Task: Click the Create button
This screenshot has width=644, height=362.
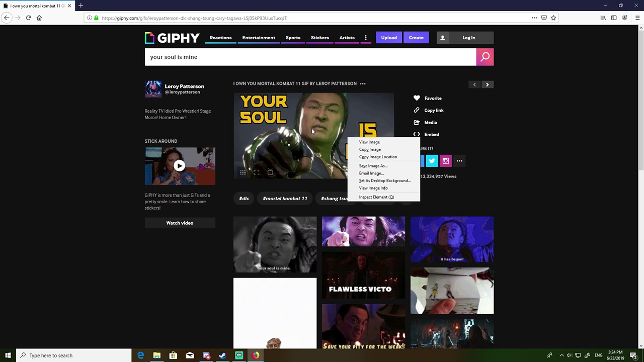Action: pyautogui.click(x=416, y=38)
